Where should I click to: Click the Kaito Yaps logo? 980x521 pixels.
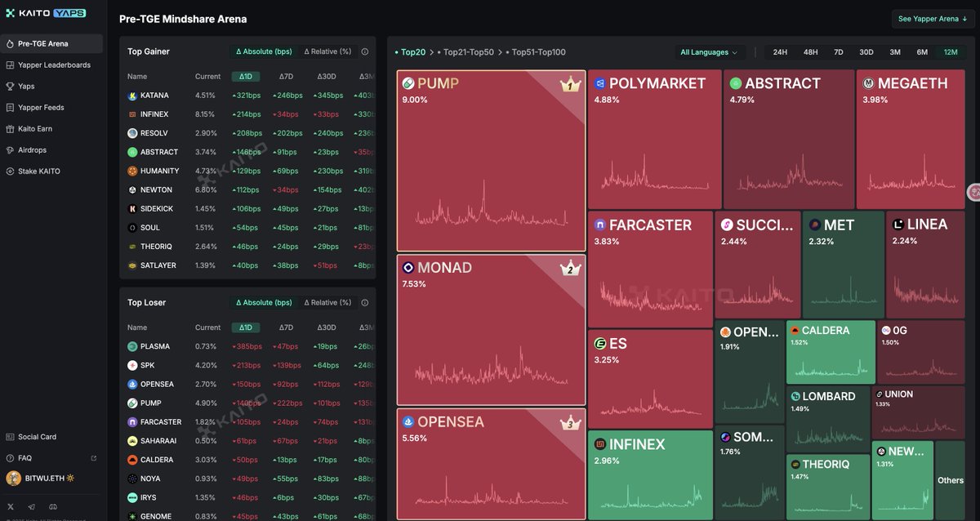46,14
